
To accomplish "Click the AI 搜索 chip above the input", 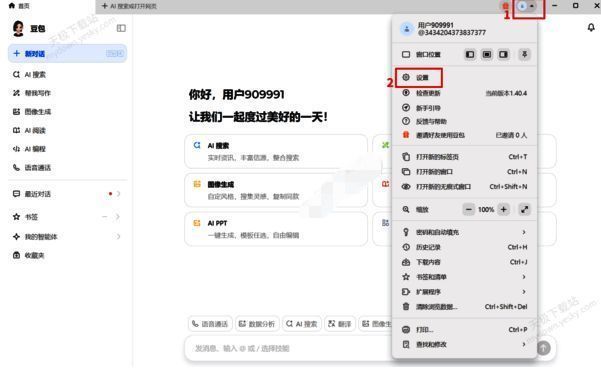I will click(302, 324).
